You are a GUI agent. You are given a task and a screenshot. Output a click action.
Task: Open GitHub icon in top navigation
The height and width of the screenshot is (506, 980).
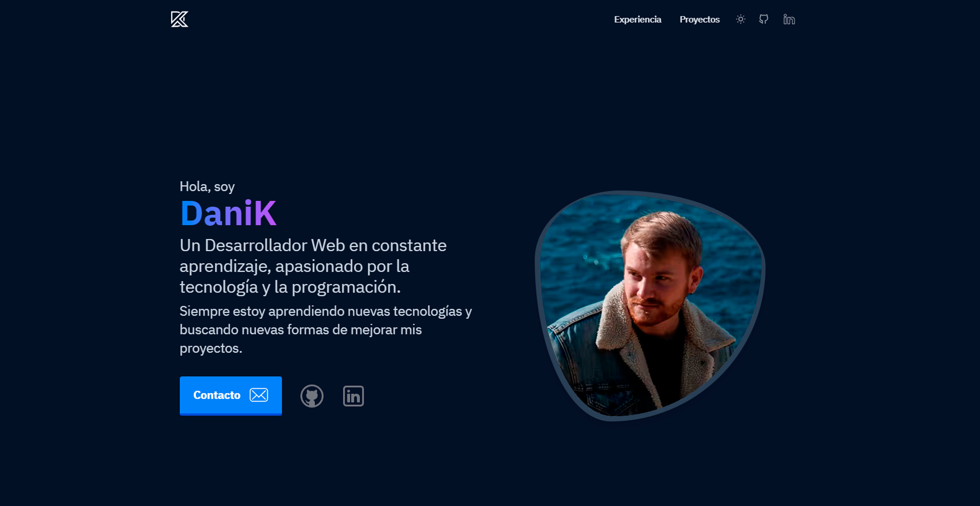(x=764, y=19)
